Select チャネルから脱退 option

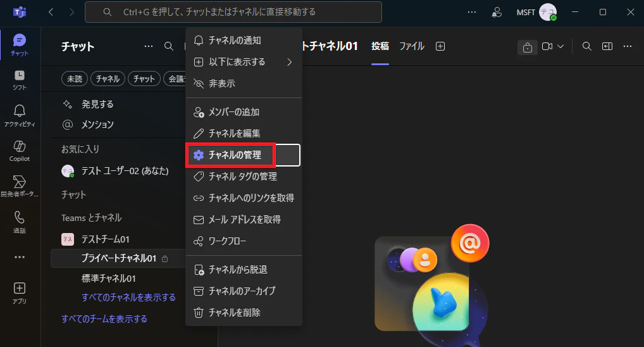244,270
